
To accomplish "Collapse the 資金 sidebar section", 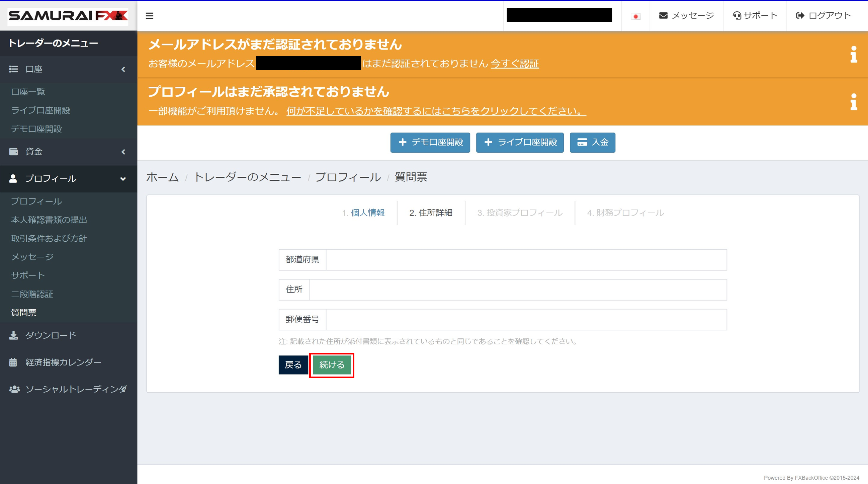I will [68, 152].
